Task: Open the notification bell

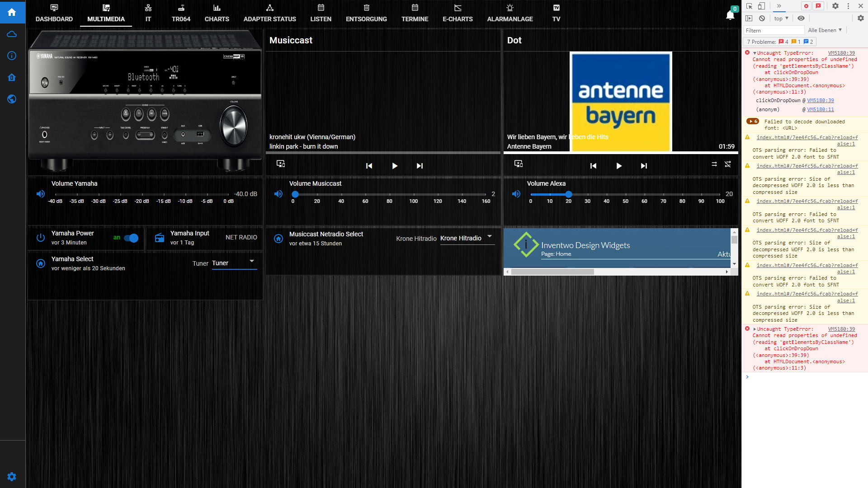Action: coord(730,15)
